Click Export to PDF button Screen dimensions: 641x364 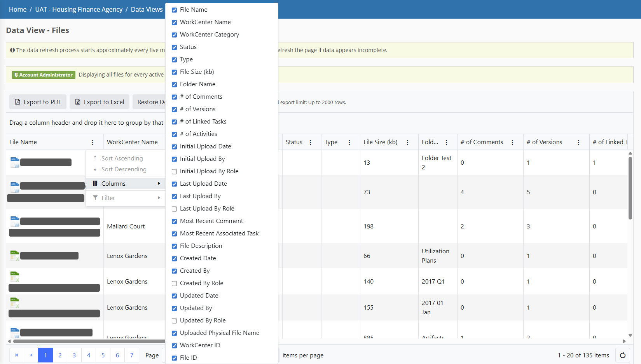click(38, 102)
